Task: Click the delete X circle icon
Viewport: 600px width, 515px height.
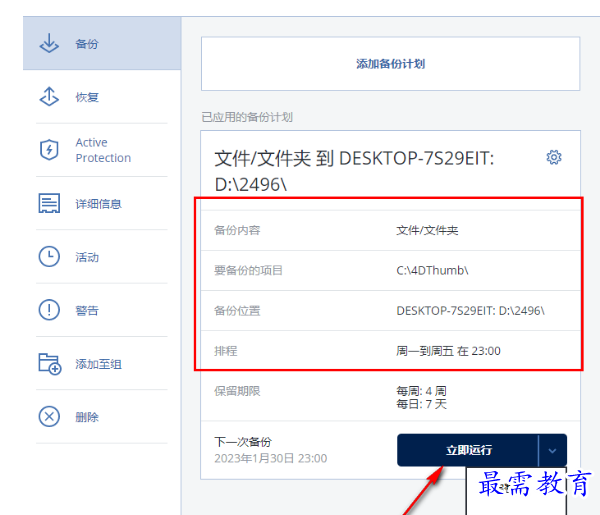Action: (49, 416)
